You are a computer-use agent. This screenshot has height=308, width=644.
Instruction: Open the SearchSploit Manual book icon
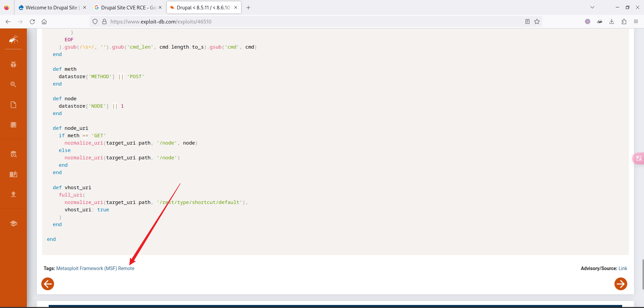point(13,174)
